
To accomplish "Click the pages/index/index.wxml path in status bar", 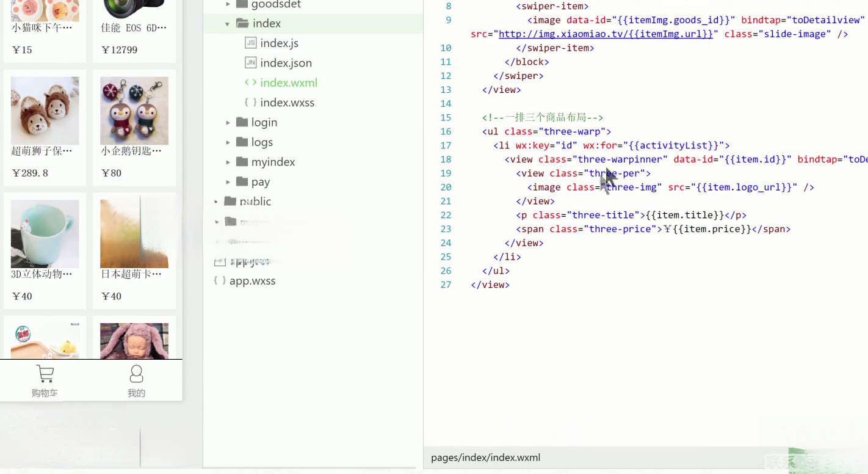I will [x=485, y=458].
